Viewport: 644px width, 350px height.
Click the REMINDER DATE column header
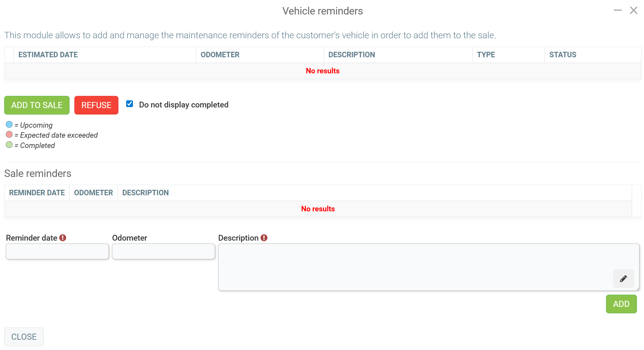(37, 193)
